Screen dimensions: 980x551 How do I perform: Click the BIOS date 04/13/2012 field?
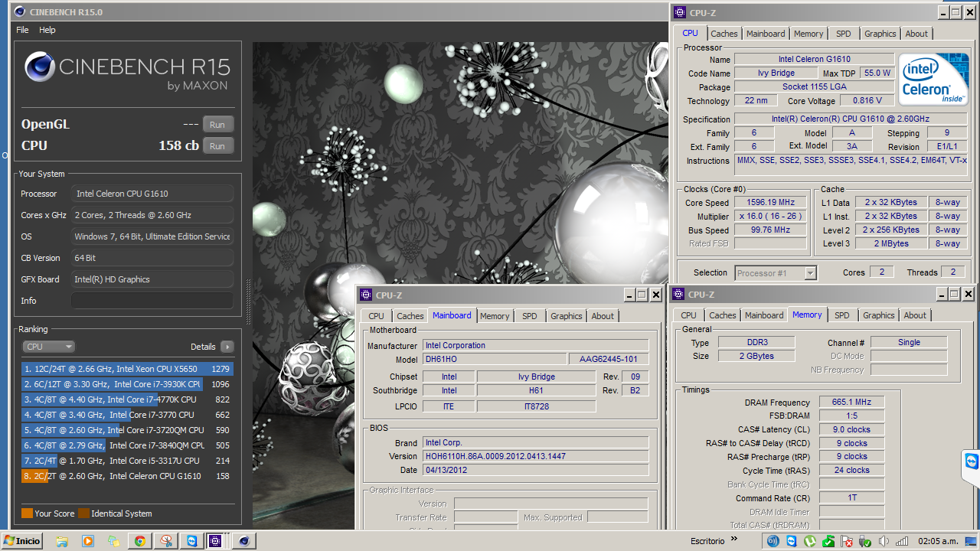pos(535,470)
